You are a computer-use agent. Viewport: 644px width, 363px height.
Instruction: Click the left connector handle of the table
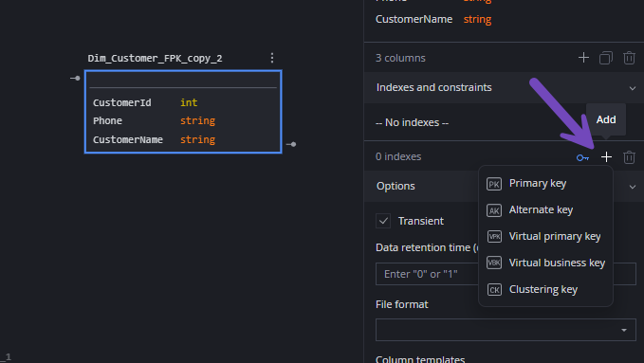(x=75, y=78)
